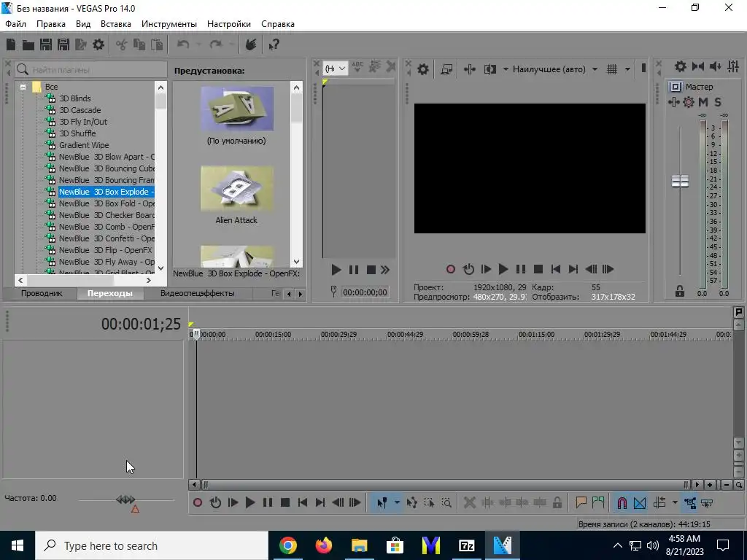Viewport: 747px width, 560px height.
Task: Click the Найти плагины search field
Action: pyautogui.click(x=90, y=69)
